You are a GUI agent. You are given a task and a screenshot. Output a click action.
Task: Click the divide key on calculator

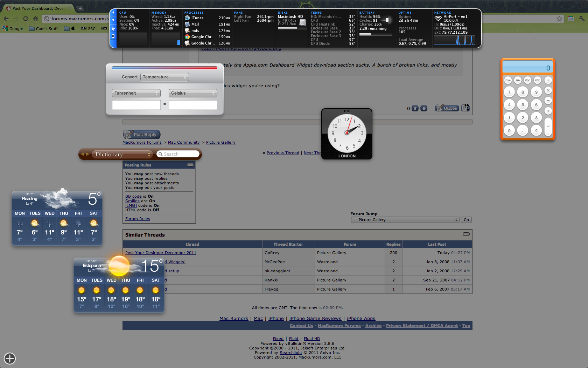tap(548, 80)
